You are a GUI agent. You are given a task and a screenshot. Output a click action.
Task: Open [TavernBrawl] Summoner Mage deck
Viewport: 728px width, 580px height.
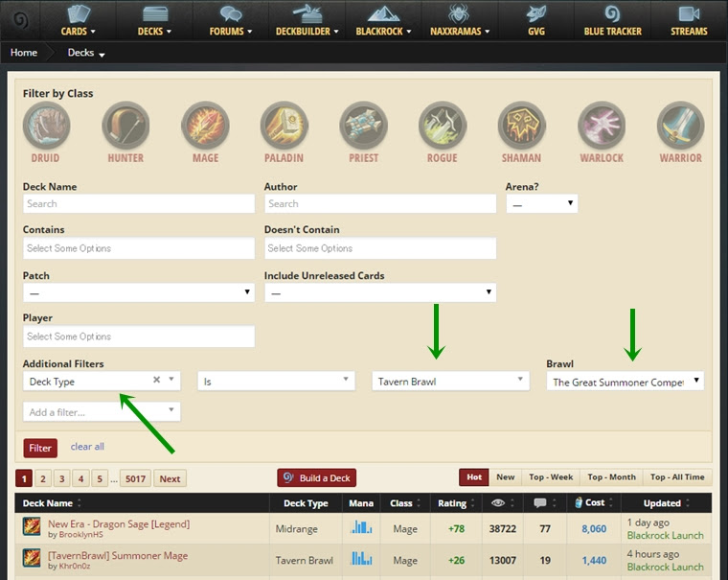pos(118,555)
